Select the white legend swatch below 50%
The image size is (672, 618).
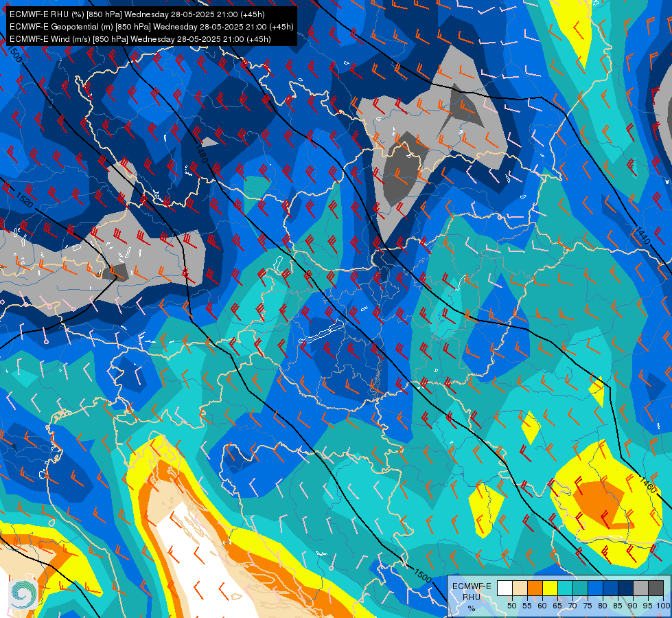click(x=505, y=588)
